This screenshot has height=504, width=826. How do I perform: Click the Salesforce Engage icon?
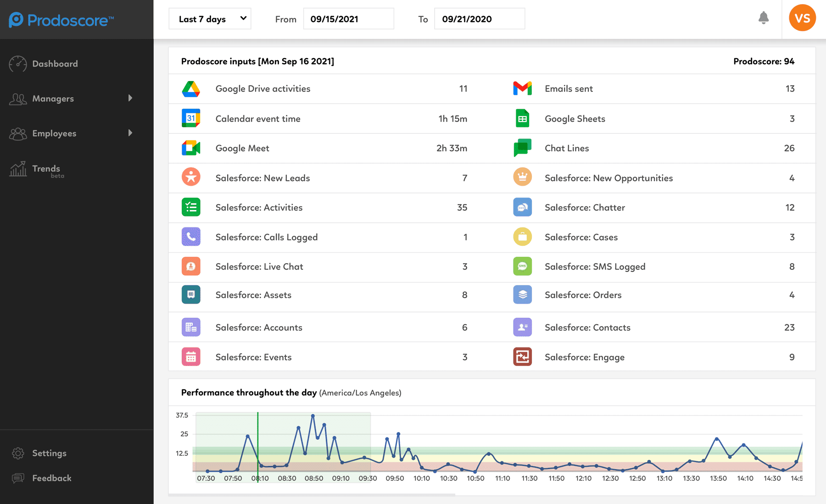[522, 357]
